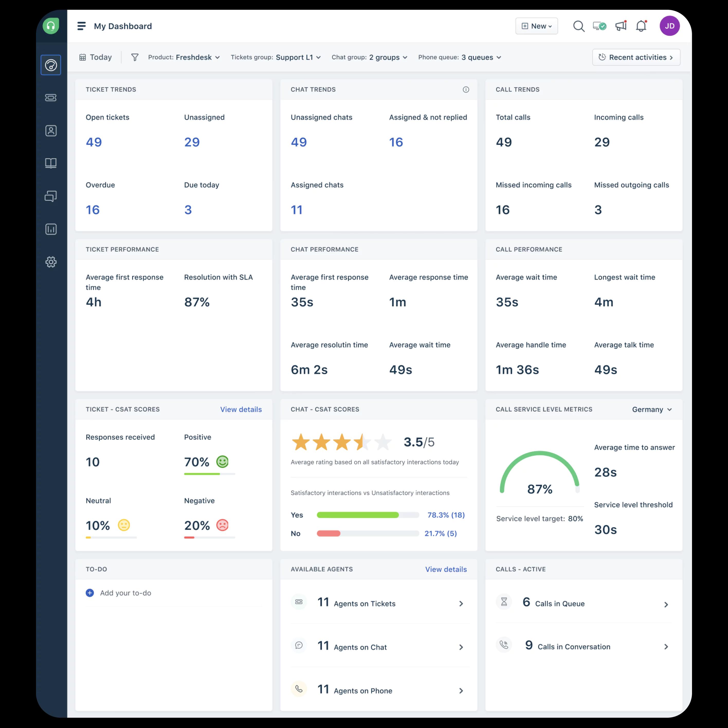The height and width of the screenshot is (728, 728).
Task: Open the New dropdown button
Action: pos(536,26)
